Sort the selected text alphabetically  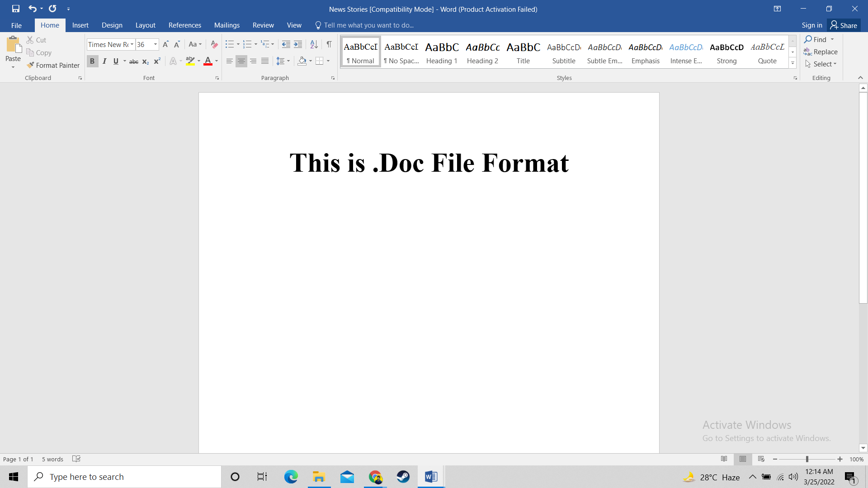[314, 44]
